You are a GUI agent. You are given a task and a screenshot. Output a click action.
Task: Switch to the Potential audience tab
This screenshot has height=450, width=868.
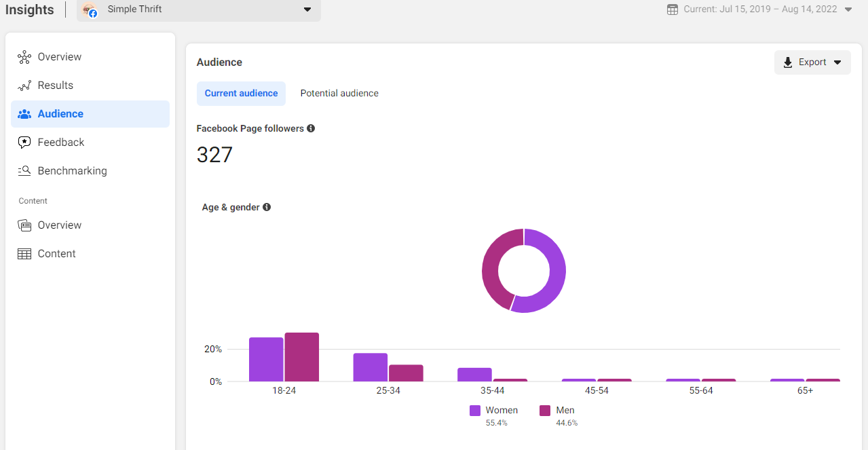(x=339, y=94)
